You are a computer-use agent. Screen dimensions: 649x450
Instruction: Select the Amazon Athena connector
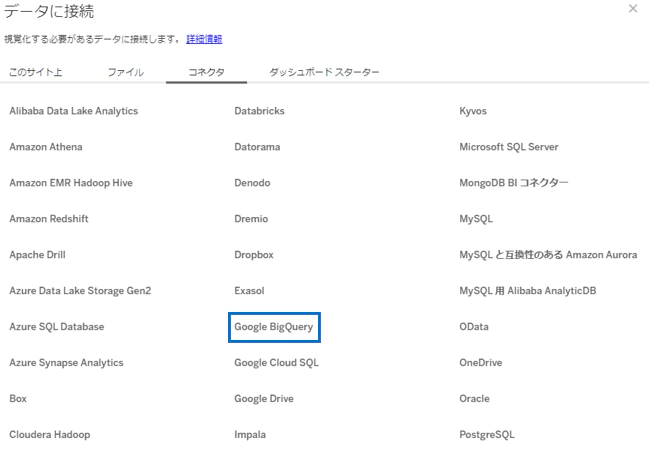click(x=46, y=147)
